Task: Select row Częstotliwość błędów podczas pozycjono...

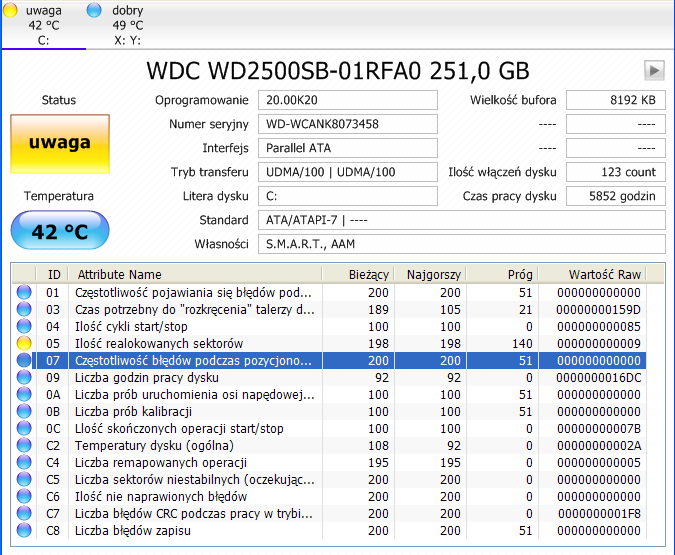Action: (329, 360)
